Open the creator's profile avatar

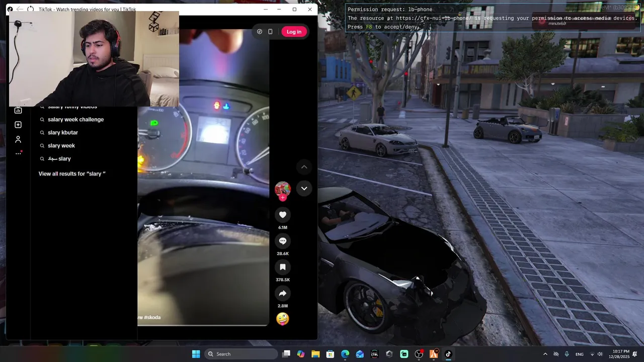pyautogui.click(x=283, y=189)
